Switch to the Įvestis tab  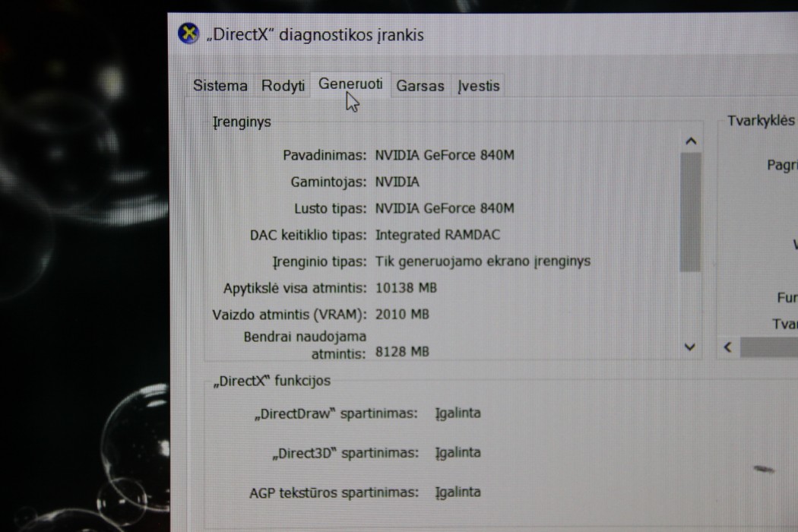pos(478,86)
